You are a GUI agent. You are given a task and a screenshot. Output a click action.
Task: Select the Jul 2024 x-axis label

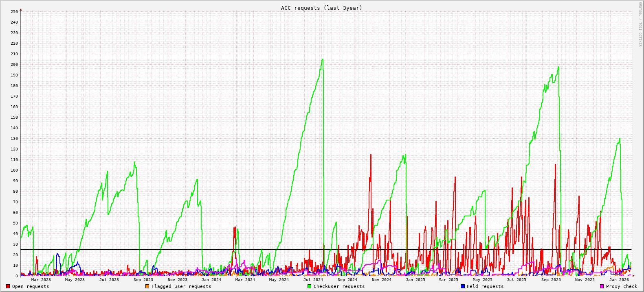tap(313, 279)
